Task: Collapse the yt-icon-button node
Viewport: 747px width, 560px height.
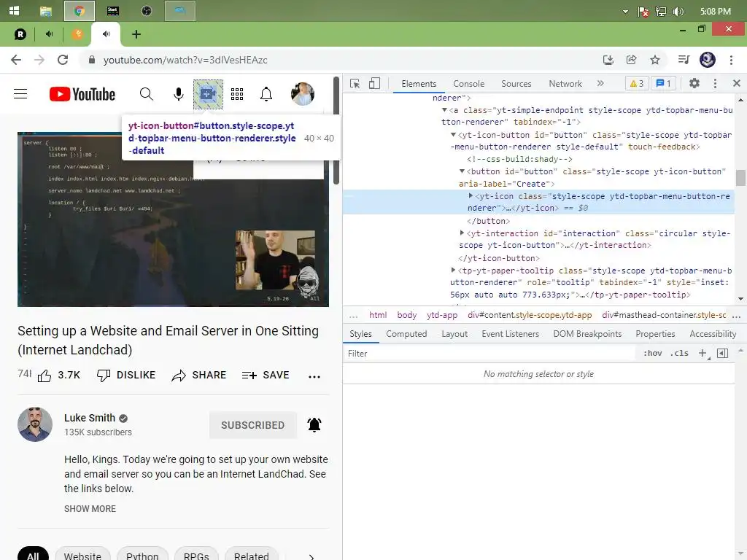Action: tap(454, 135)
